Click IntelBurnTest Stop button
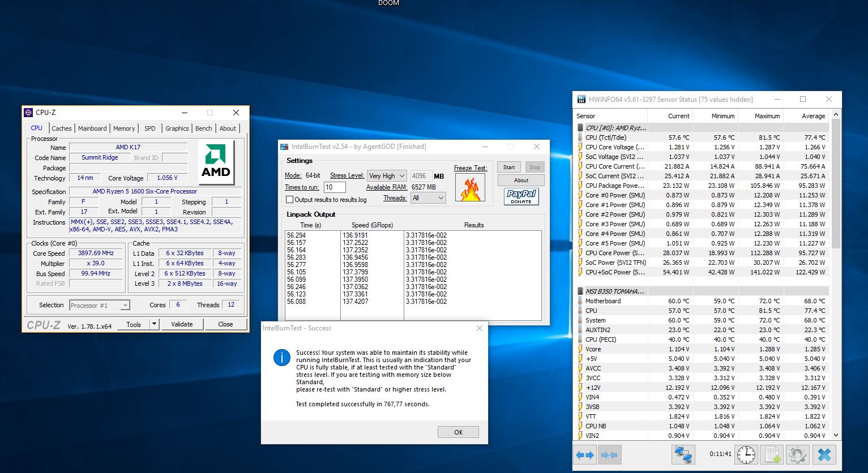 click(535, 167)
